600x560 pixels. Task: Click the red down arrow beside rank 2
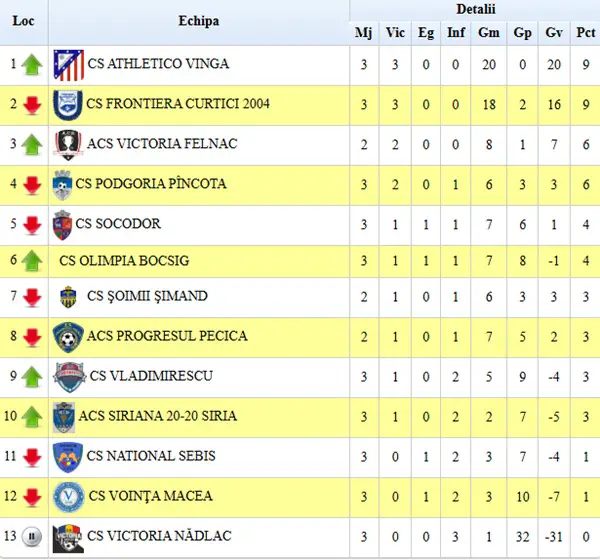click(32, 106)
